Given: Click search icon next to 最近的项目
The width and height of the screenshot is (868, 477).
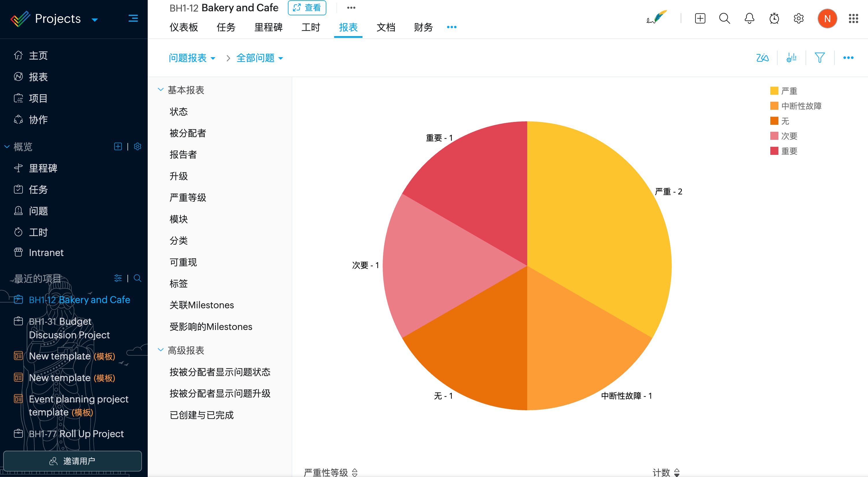Looking at the screenshot, I should pyautogui.click(x=137, y=278).
